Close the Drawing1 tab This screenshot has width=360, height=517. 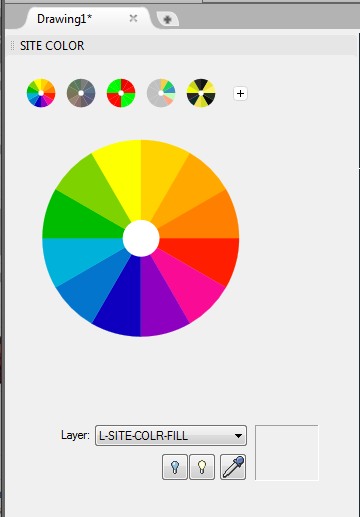(x=133, y=18)
